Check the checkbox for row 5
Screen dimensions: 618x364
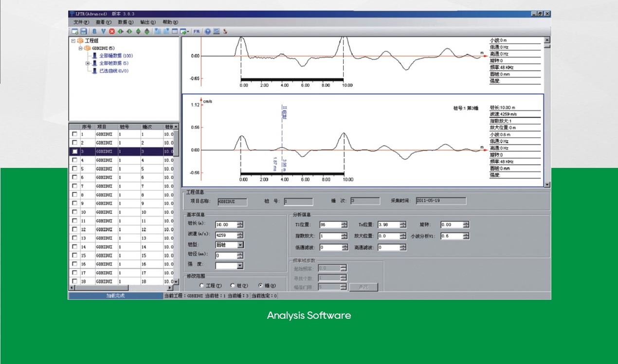click(x=74, y=169)
